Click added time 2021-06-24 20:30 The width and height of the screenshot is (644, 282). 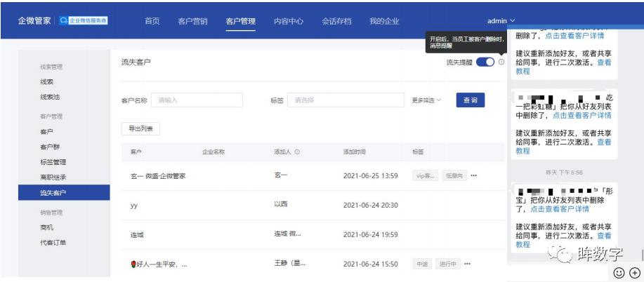(x=371, y=206)
